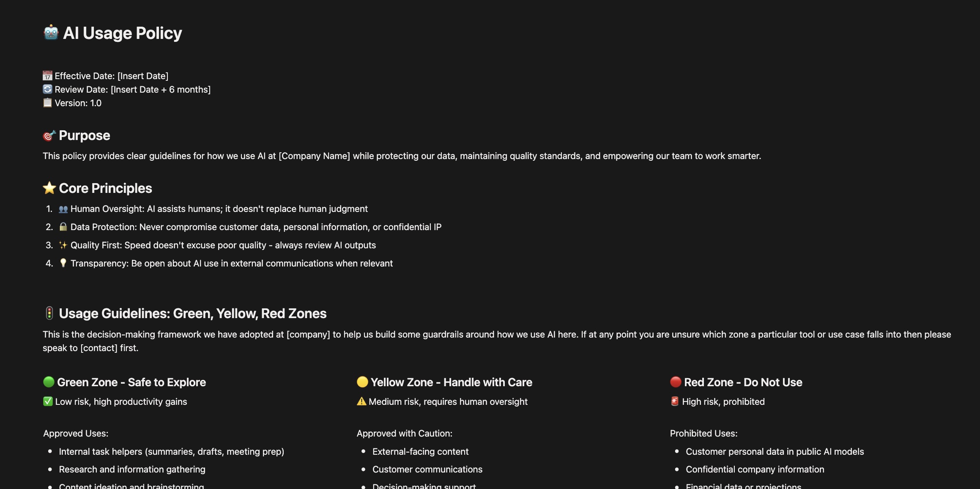Click the AI Usage Policy page title

click(122, 33)
